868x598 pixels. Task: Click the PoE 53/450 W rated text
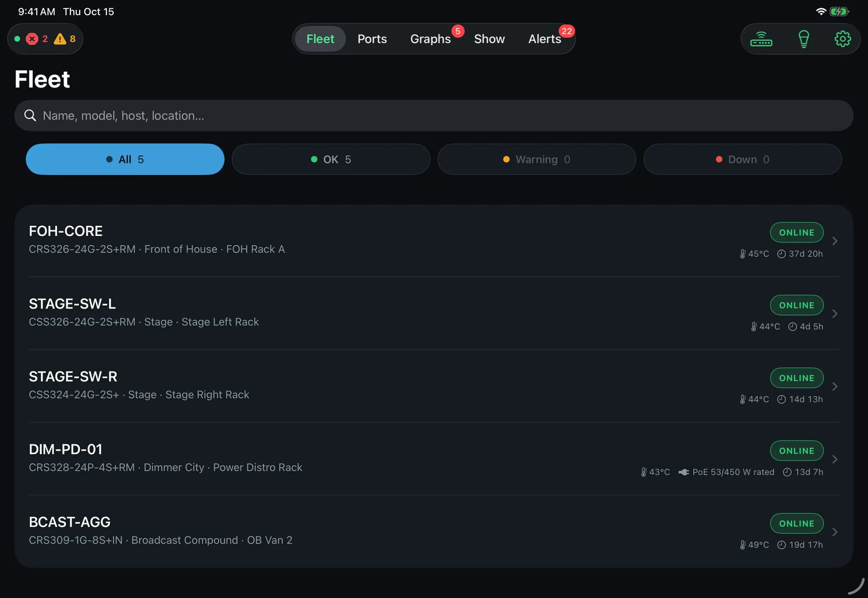click(x=733, y=472)
